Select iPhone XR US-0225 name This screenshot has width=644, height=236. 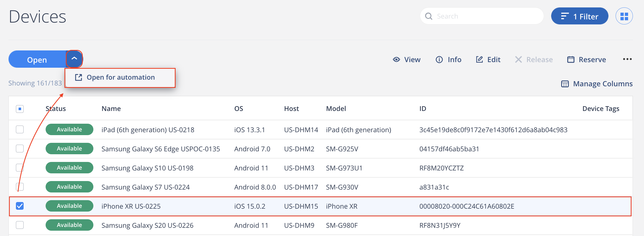[x=131, y=206]
